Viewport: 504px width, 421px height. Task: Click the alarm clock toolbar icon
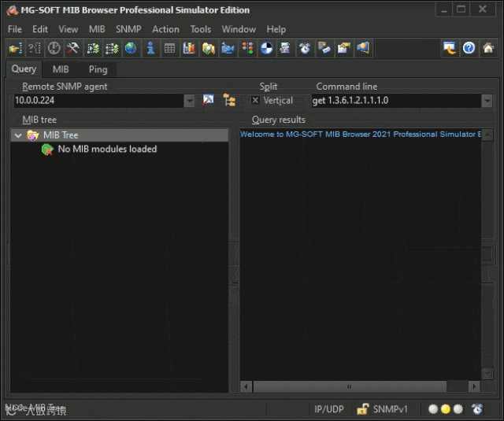tap(305, 48)
